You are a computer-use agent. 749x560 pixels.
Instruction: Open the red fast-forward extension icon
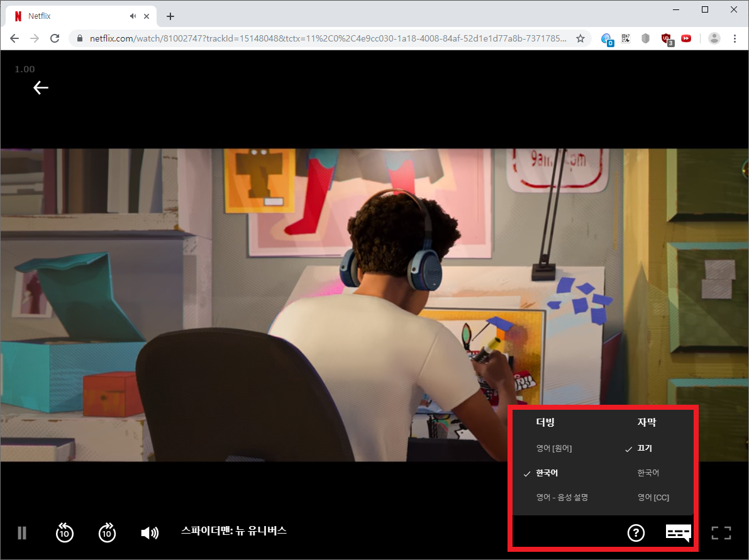[x=686, y=38]
